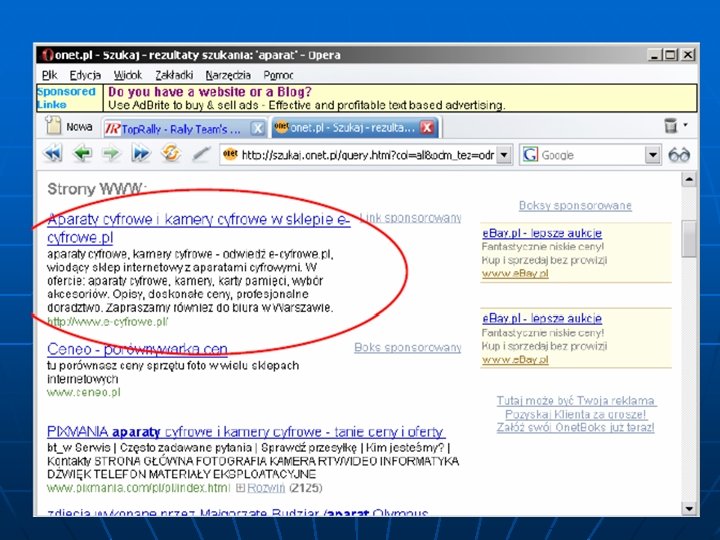Open the arrow beside the trash icon
This screenshot has width=720, height=540.
(x=686, y=125)
